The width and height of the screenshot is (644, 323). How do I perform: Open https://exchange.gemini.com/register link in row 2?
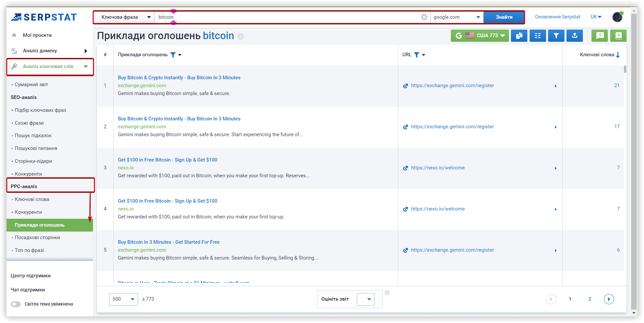coord(452,127)
